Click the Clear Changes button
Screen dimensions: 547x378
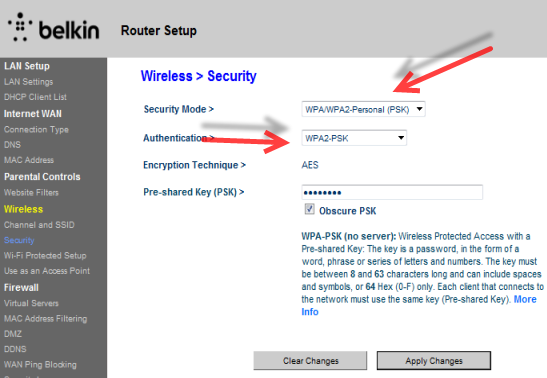(x=310, y=361)
